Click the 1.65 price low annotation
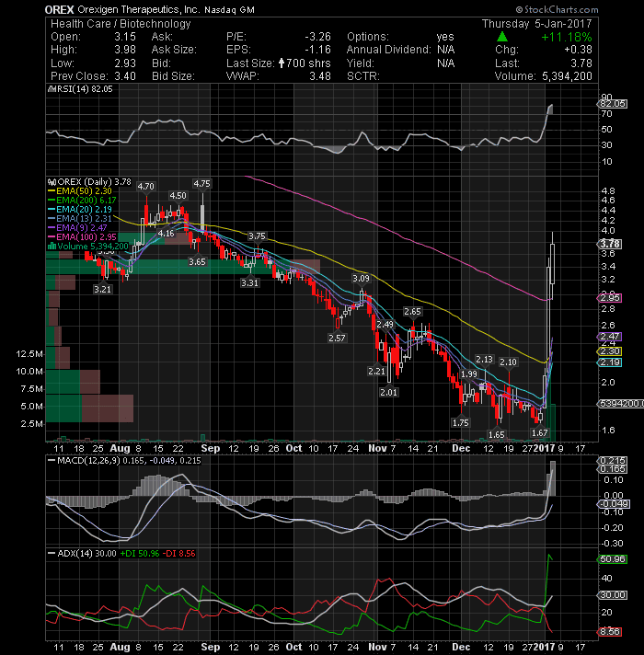644x655 pixels. pos(497,435)
